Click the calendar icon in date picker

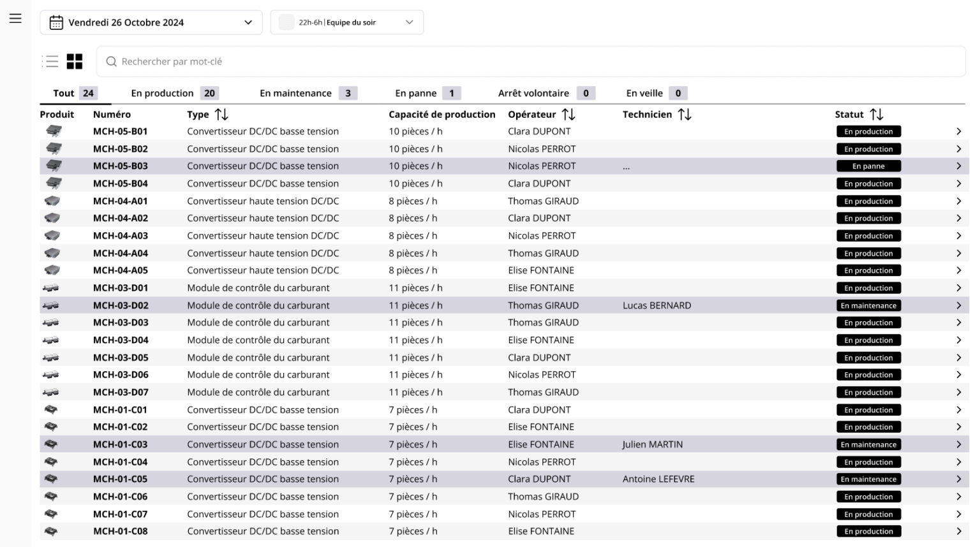point(56,22)
